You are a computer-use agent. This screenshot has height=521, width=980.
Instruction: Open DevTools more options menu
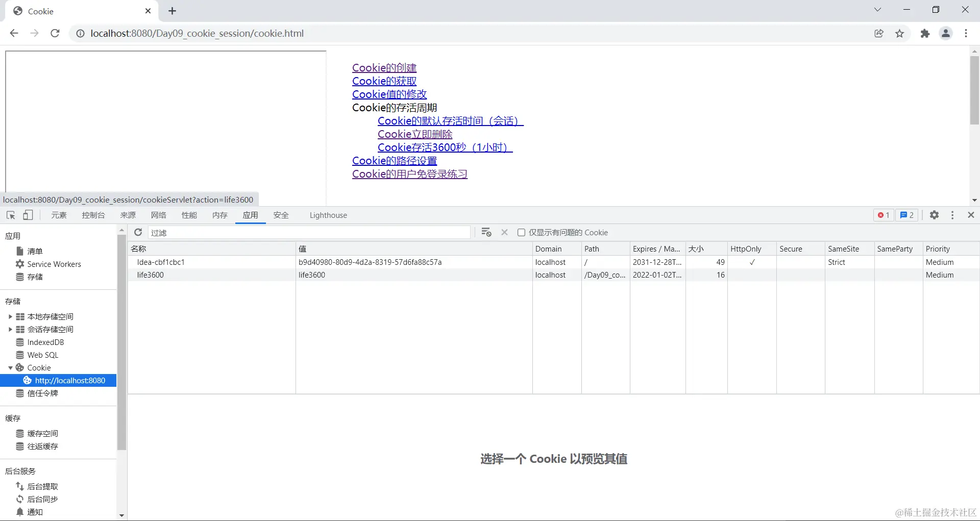(952, 215)
